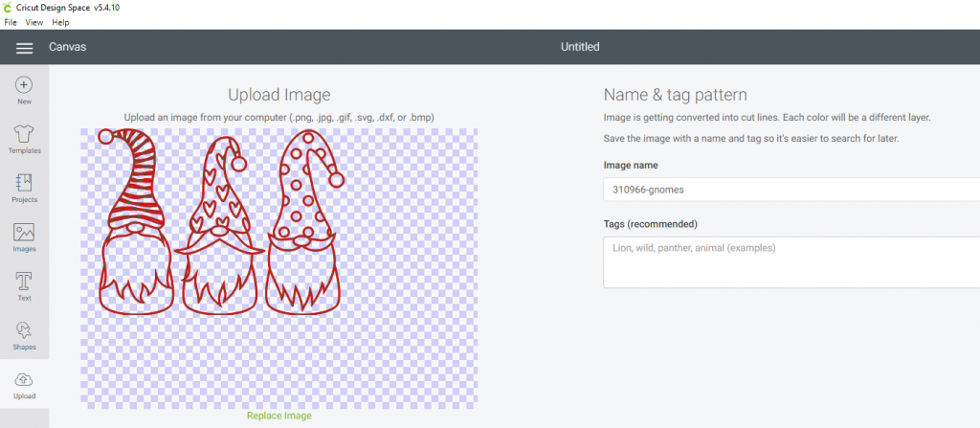Select the Upload sidebar icon
Screen dimensions: 980x428
click(x=24, y=385)
